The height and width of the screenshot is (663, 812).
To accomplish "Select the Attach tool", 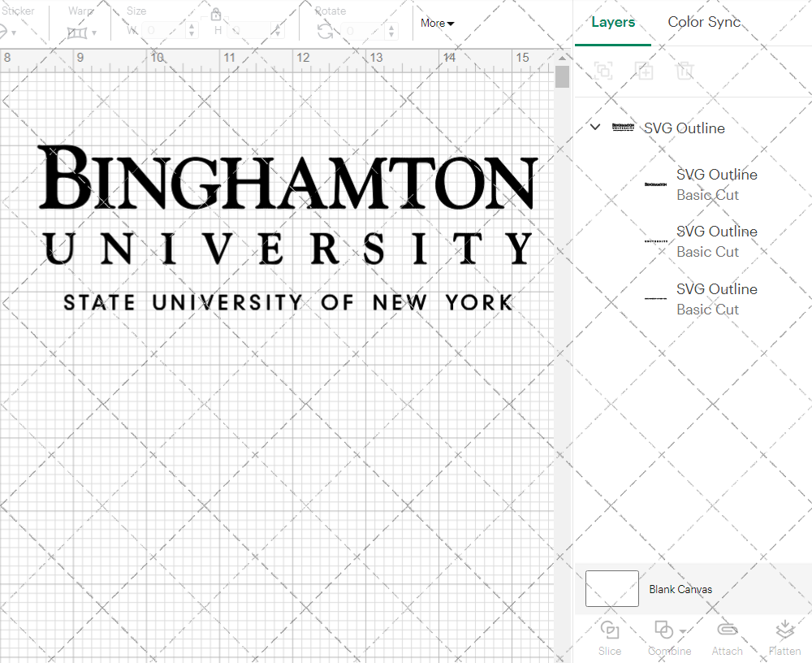I will (727, 635).
